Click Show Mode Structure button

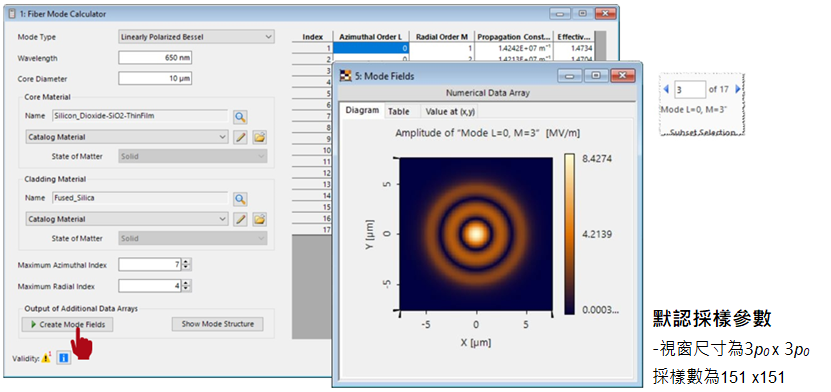pos(217,324)
